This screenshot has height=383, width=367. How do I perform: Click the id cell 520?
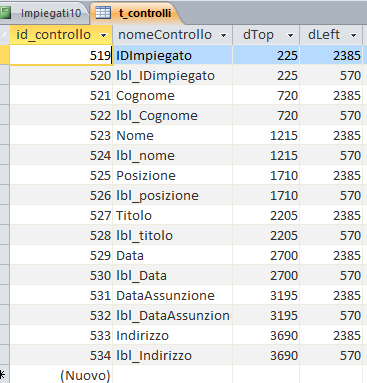[61, 75]
